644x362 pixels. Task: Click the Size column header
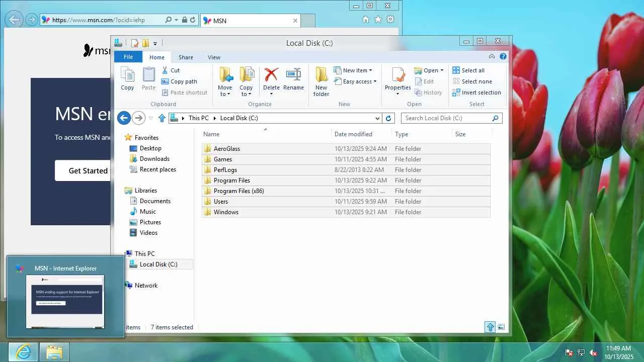472,134
